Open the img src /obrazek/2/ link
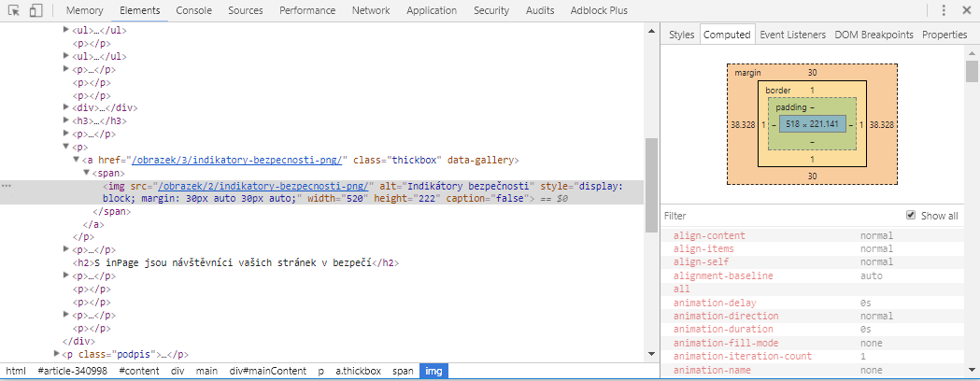The image size is (980, 381). 265,186
